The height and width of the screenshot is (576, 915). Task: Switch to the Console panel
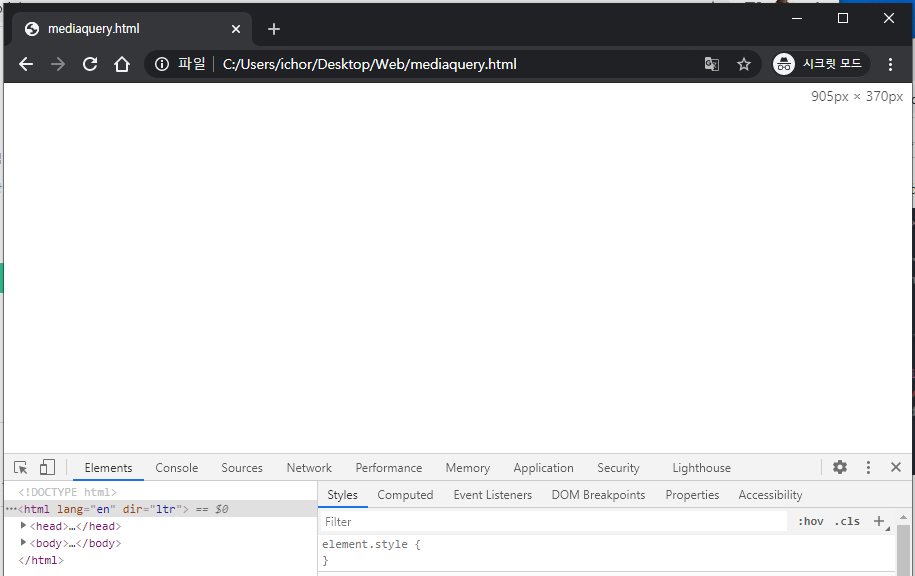pyautogui.click(x=176, y=468)
